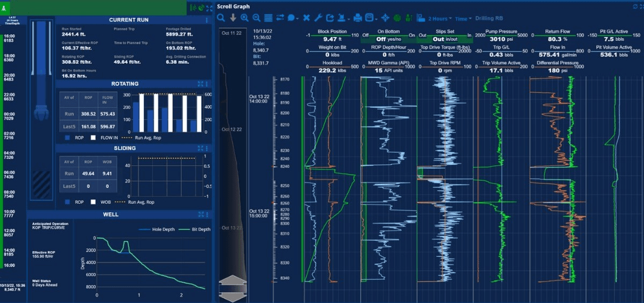Click the green round gear icon in toolbar
644x303 pixels.
click(397, 18)
